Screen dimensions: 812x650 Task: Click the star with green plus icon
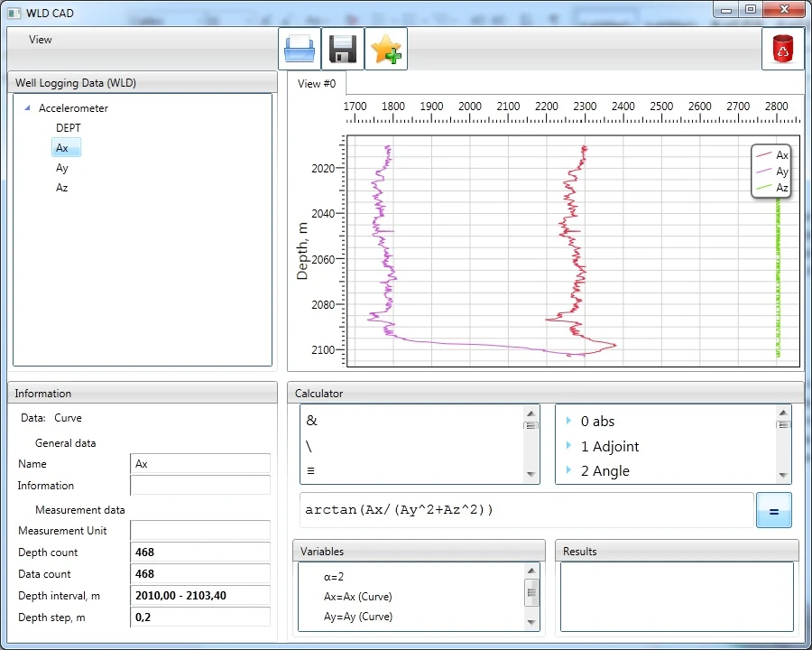(386, 49)
